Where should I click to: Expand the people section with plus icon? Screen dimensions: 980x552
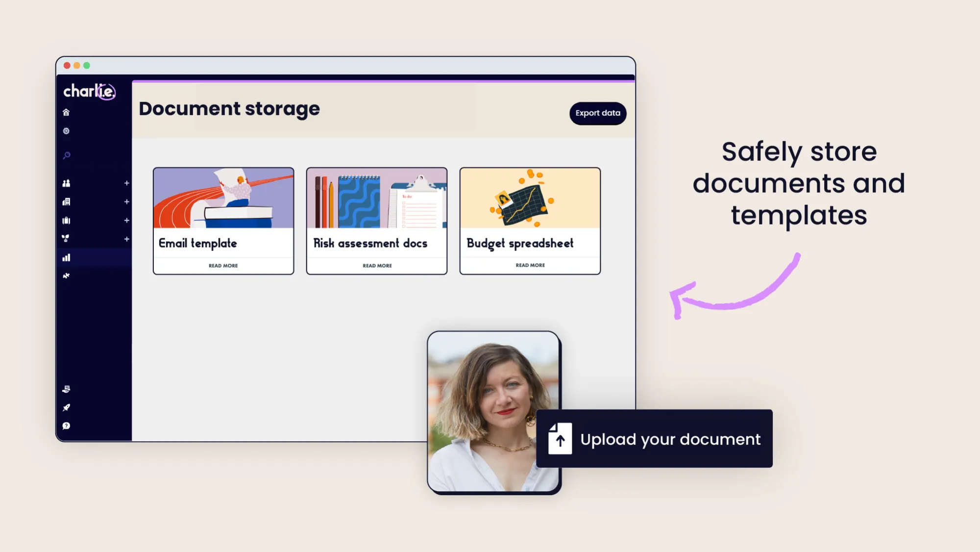(126, 182)
